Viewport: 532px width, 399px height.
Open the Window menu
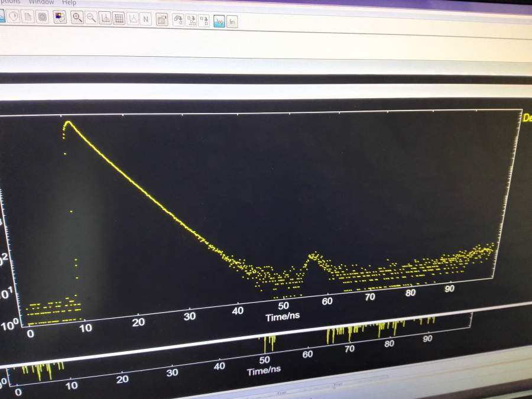pos(41,2)
